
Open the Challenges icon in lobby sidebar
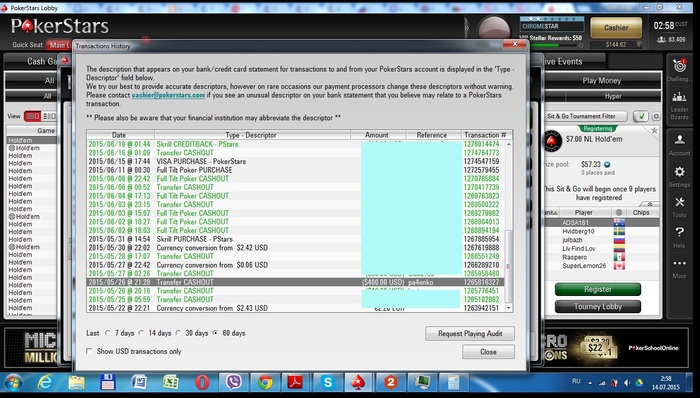click(679, 66)
